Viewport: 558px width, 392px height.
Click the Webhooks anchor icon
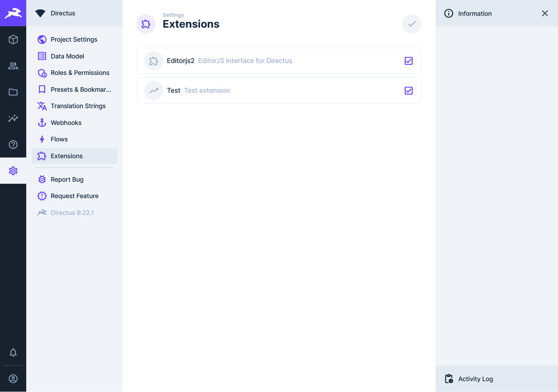coord(42,122)
